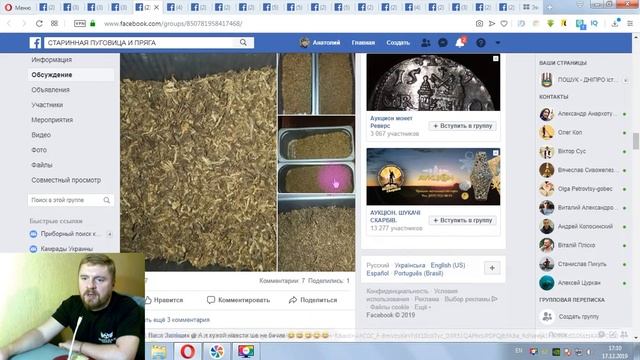Open the help question mark icon

coord(481,42)
